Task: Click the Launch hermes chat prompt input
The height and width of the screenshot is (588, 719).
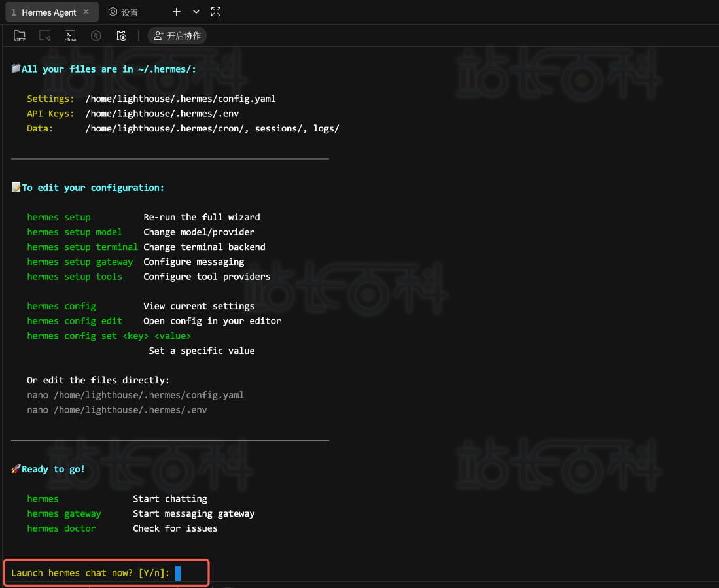Action: pyautogui.click(x=178, y=573)
